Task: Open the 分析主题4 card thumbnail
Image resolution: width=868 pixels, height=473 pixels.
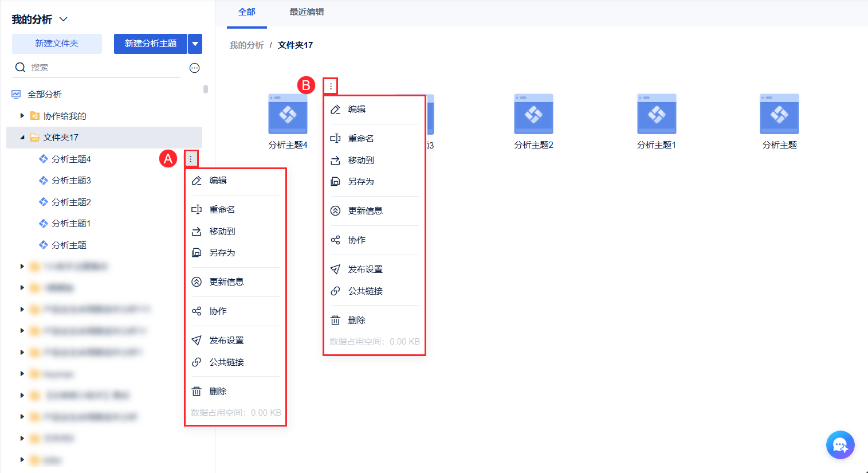Action: click(288, 114)
